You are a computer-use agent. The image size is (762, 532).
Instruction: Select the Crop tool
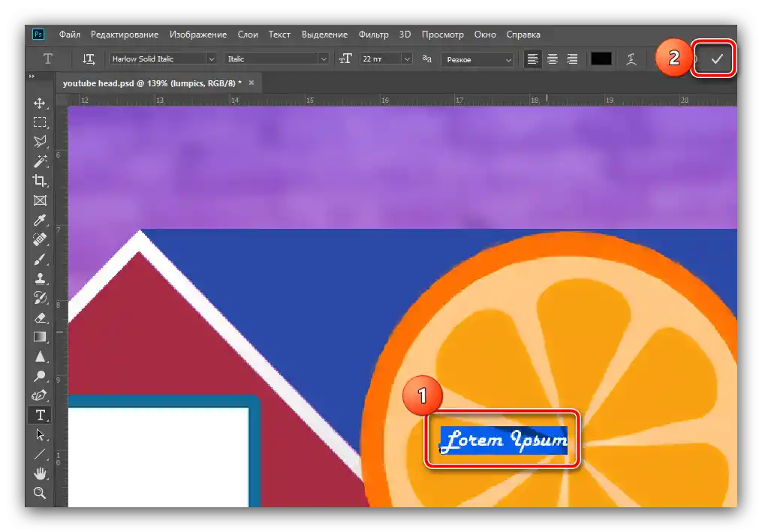(40, 181)
